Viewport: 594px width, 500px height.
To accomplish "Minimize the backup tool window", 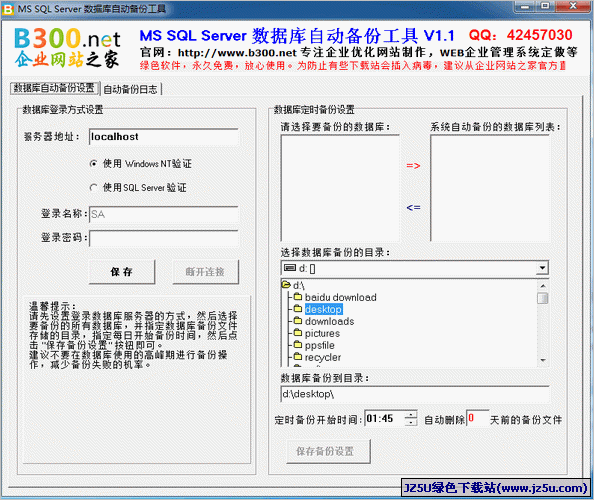I will pos(525,6).
